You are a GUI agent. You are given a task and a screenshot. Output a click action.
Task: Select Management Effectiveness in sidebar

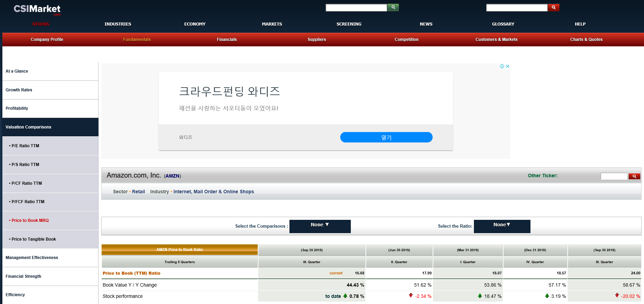tap(50, 258)
